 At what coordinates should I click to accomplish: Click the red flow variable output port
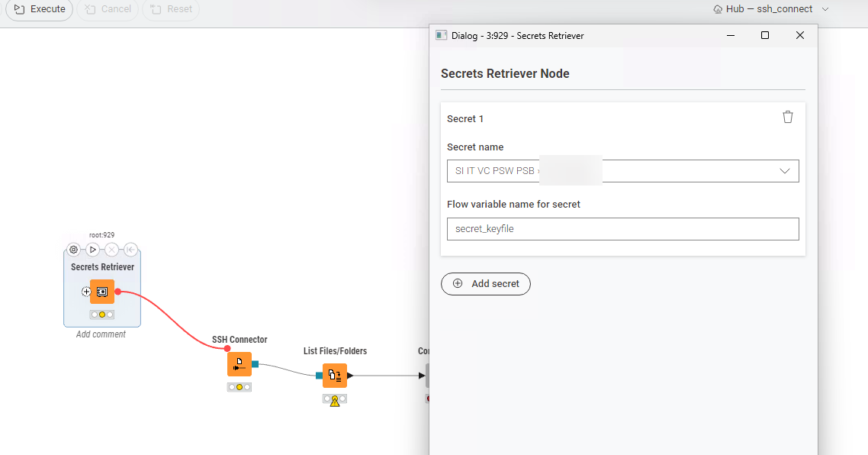[x=118, y=292]
